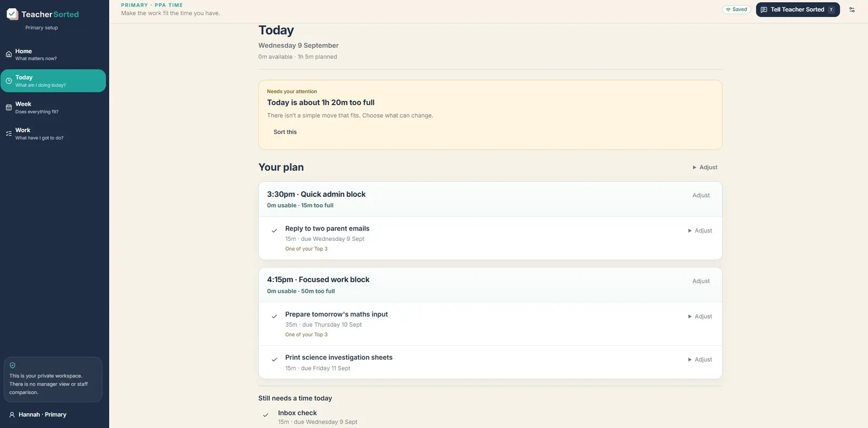Click the Week calendar icon in sidebar

pyautogui.click(x=9, y=107)
